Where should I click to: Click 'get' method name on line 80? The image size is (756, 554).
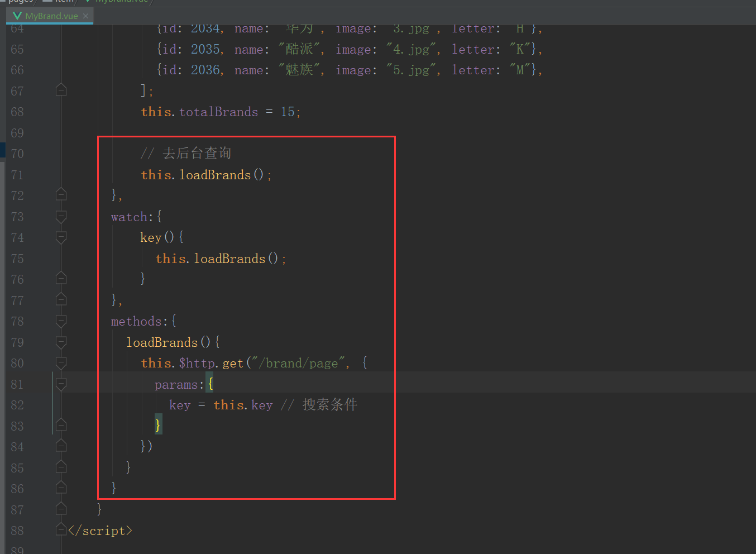233,364
